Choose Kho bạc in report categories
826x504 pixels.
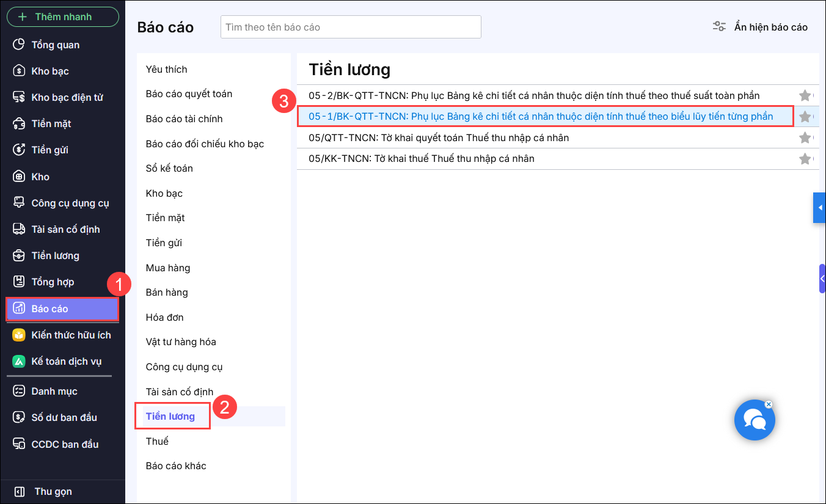coord(164,193)
